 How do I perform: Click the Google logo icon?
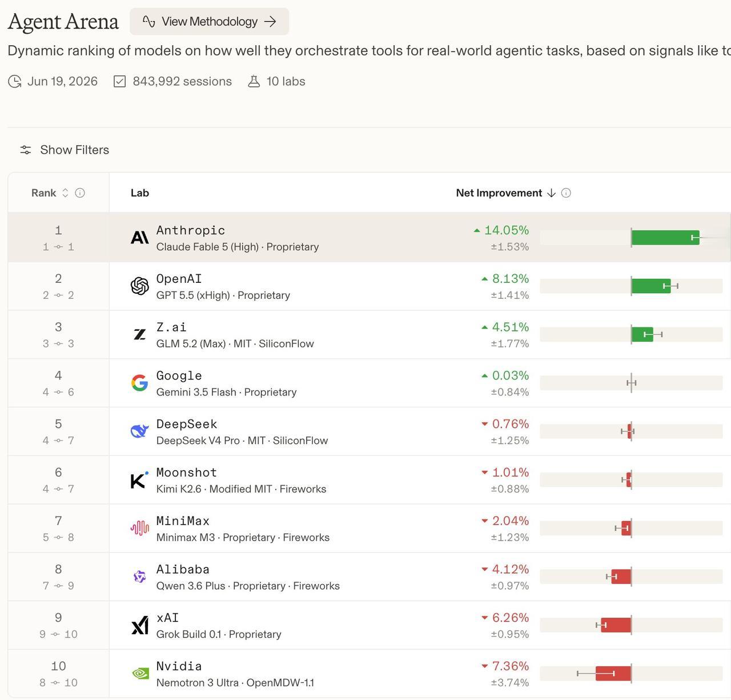click(140, 383)
